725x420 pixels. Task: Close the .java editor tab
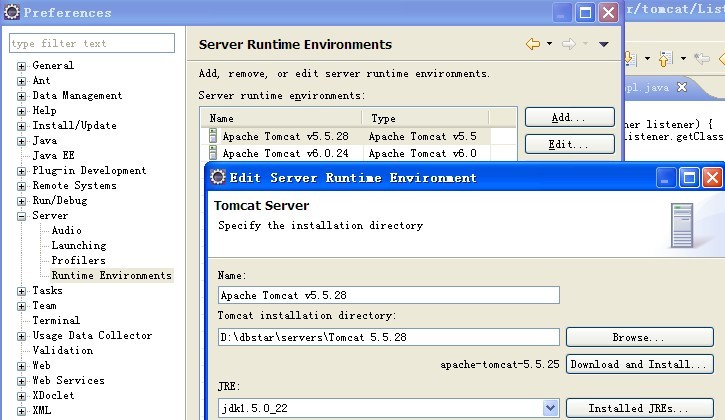click(x=682, y=87)
